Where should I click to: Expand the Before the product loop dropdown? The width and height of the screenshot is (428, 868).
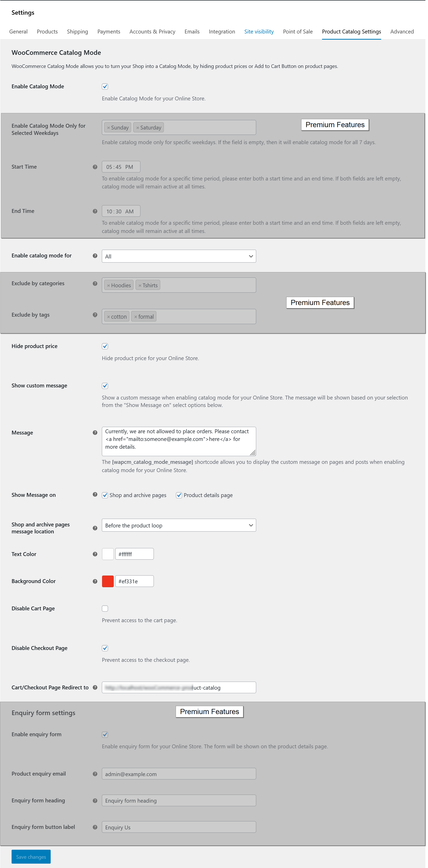click(179, 525)
